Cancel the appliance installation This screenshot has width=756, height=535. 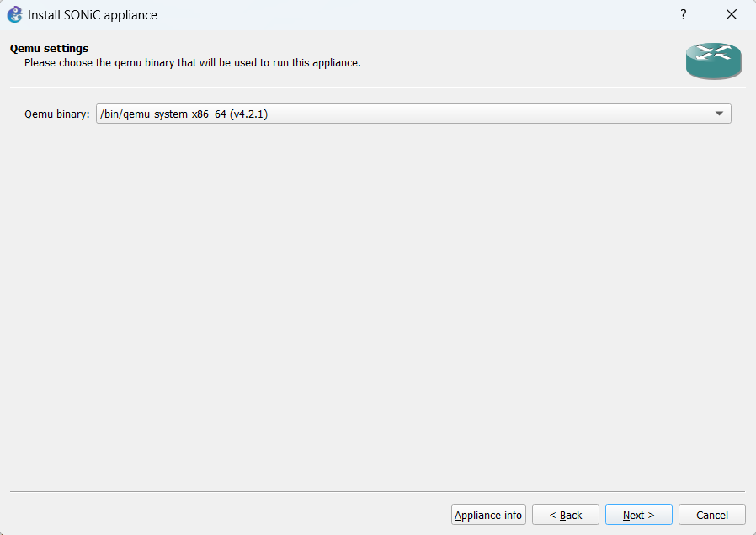711,515
